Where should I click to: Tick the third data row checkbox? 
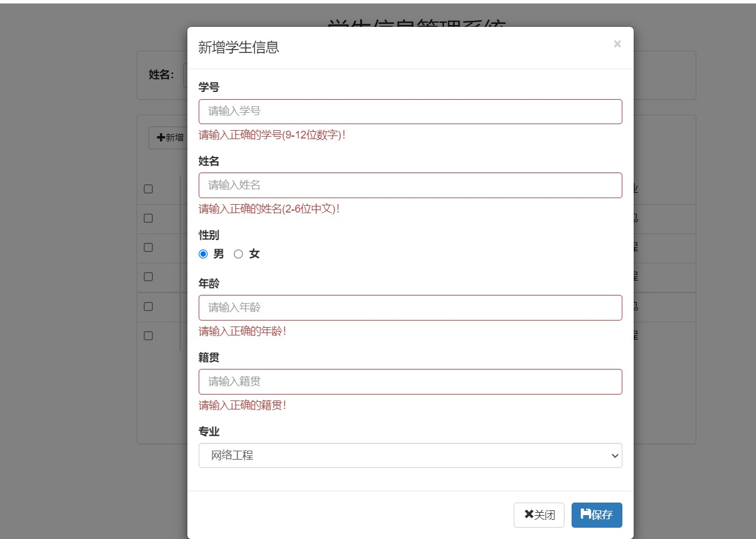tap(148, 277)
